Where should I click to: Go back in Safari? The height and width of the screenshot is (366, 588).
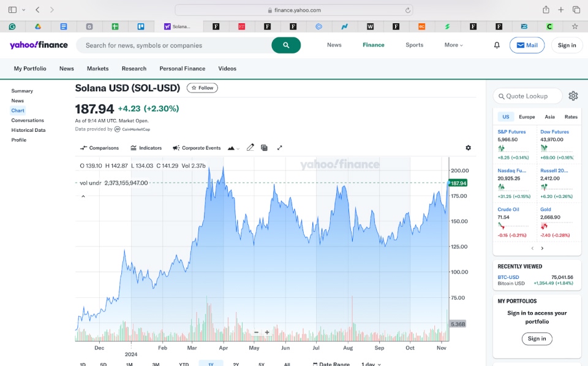pyautogui.click(x=37, y=10)
